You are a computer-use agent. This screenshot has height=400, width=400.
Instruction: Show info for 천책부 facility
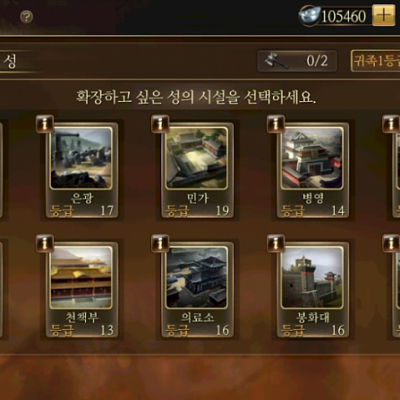click(x=45, y=243)
